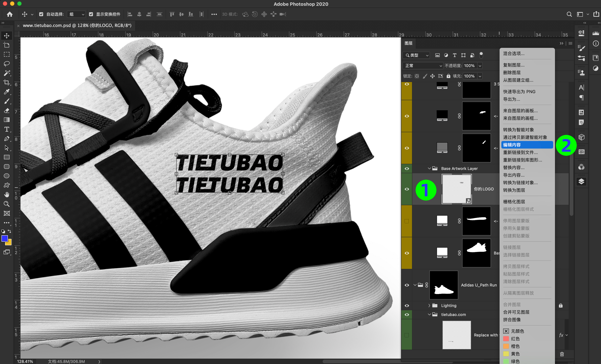Select the Ellipse shape tool

pyautogui.click(x=7, y=176)
